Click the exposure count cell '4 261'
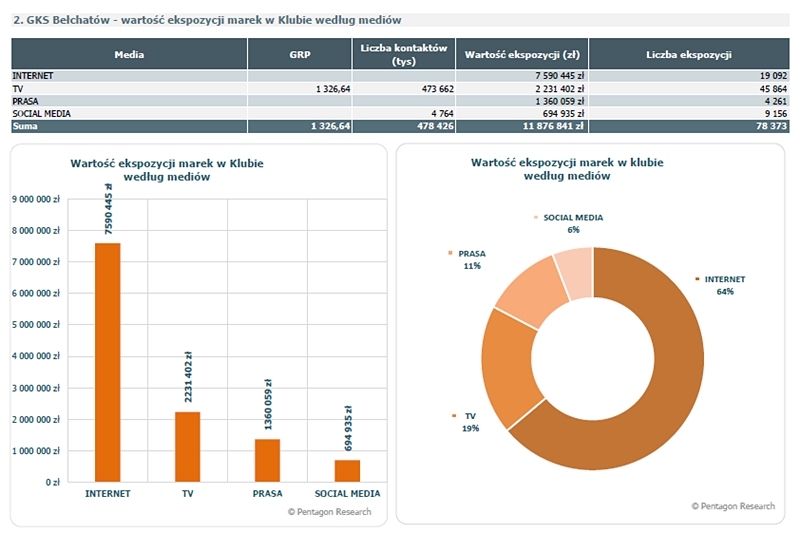Viewport: 800px width, 533px height. (776, 101)
